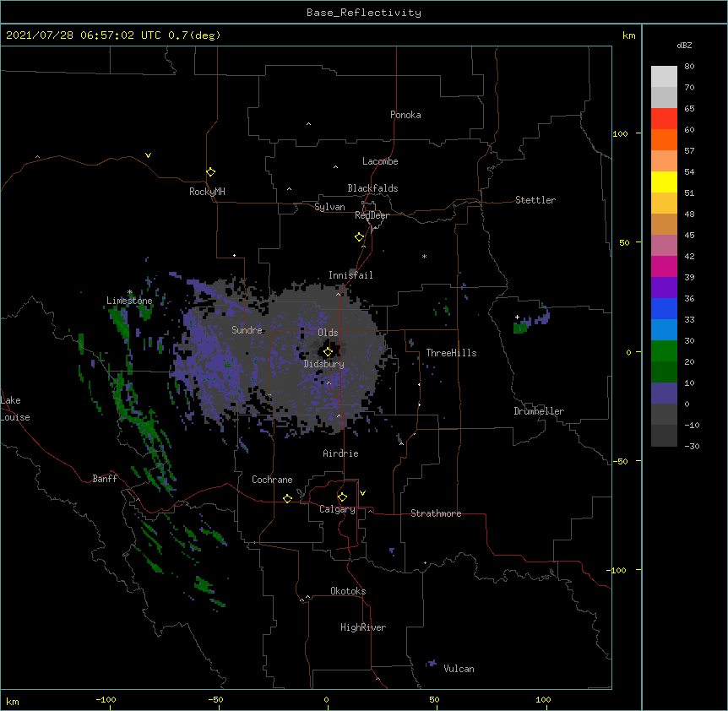Click the km unit label at bottom left
728x711 pixels.
coord(13,702)
